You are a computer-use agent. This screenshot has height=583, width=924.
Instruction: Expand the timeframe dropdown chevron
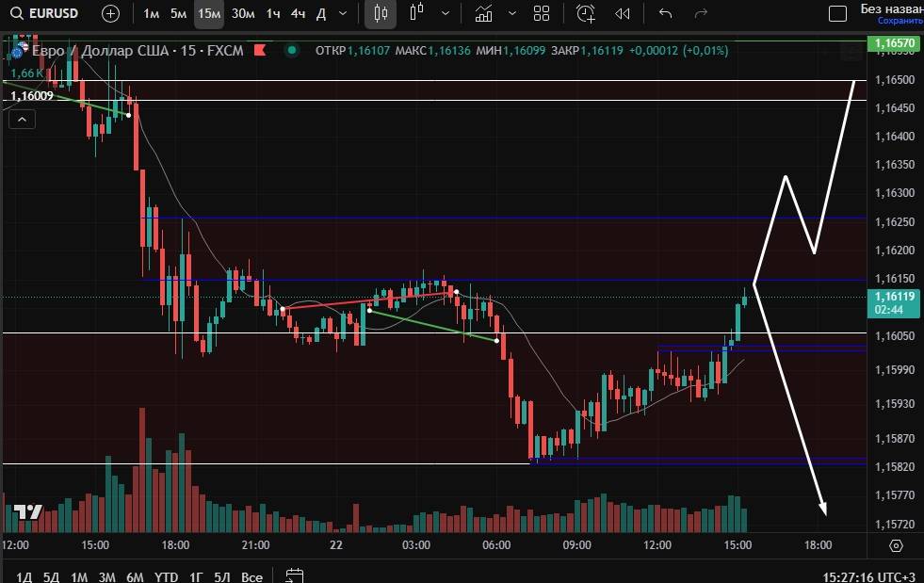343,13
